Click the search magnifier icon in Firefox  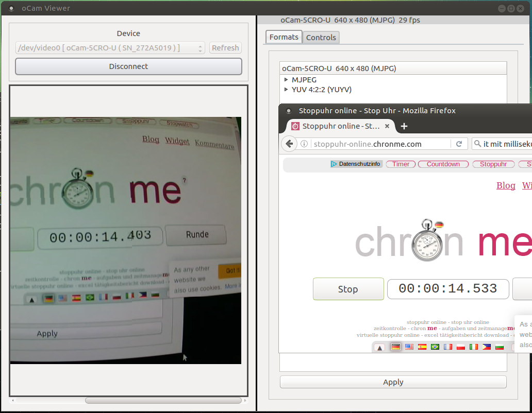(477, 144)
